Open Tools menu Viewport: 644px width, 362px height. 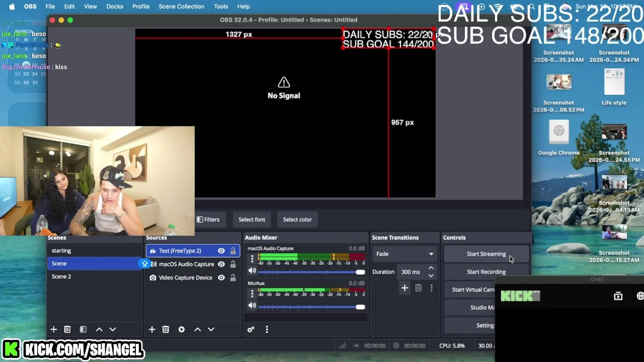coord(221,7)
